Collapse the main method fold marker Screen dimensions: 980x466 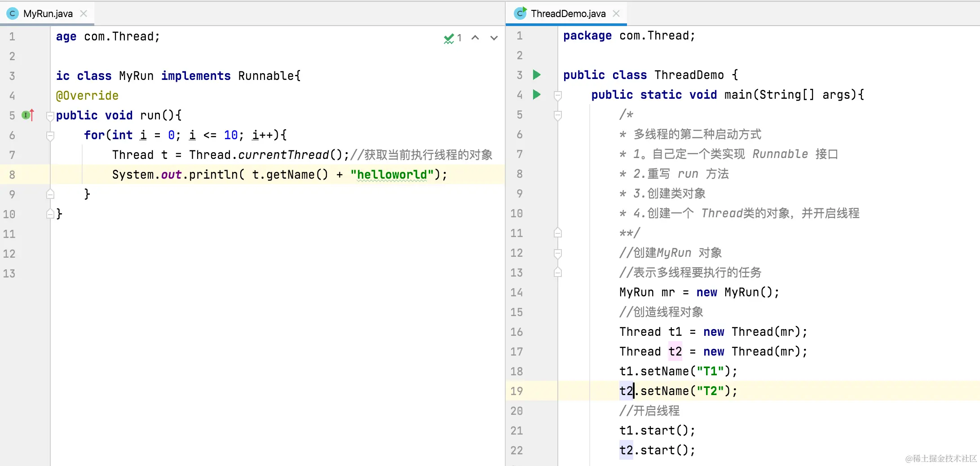pos(558,95)
